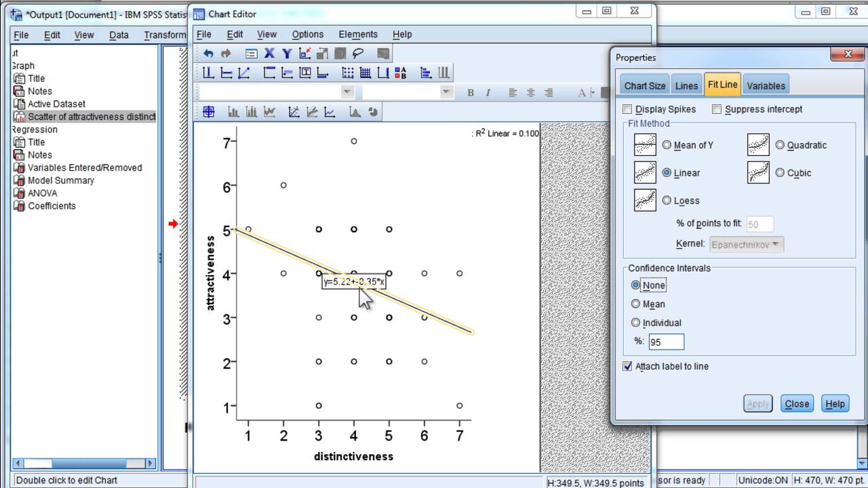Add fit line at total icon
Screen dimensions: 868x488
(x=294, y=111)
